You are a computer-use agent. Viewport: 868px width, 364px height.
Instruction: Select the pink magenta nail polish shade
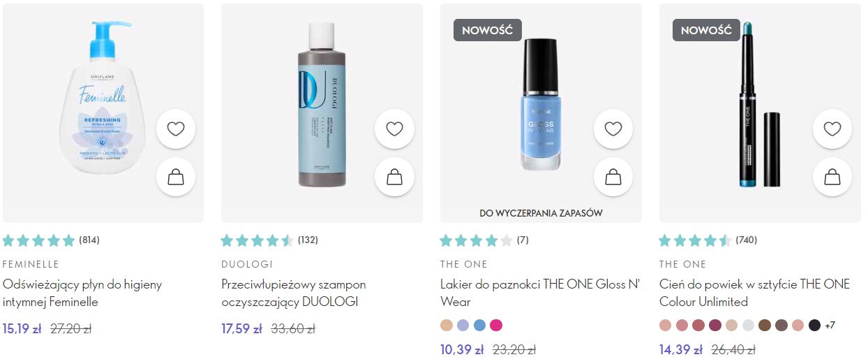point(496,325)
